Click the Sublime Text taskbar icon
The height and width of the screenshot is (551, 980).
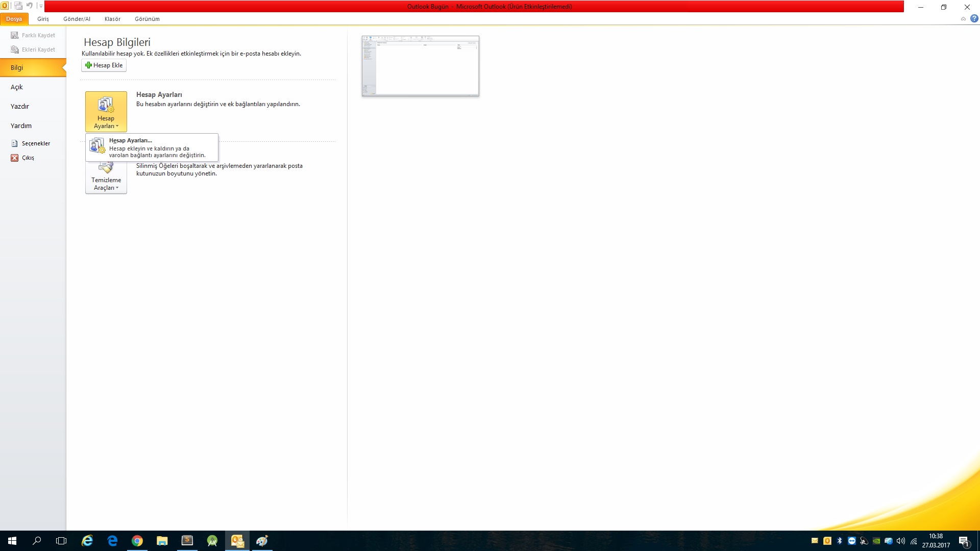click(x=187, y=541)
